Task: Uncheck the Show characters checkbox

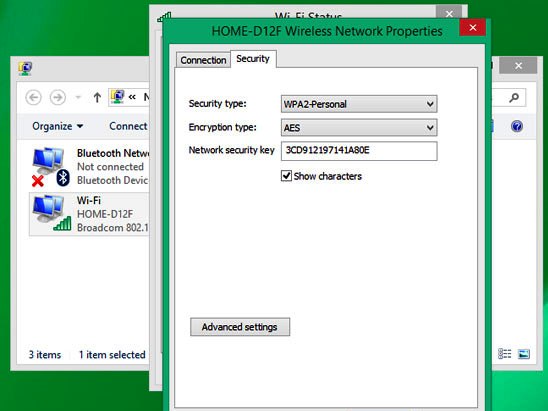Action: point(286,175)
